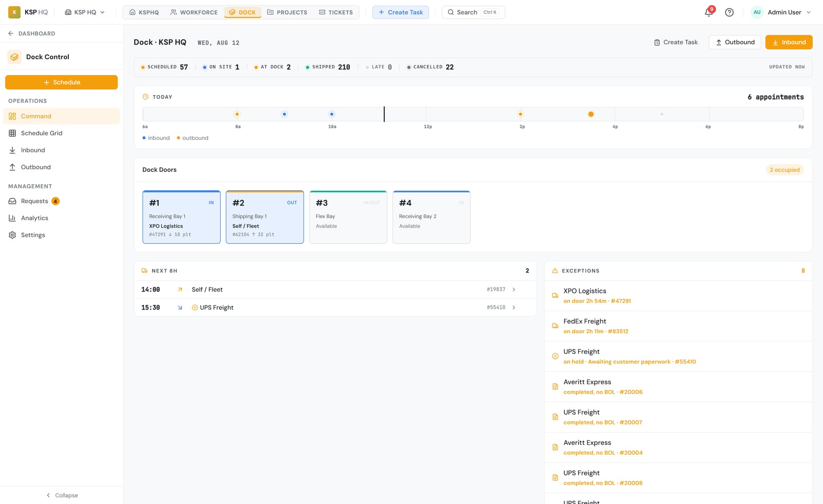
Task: Click the back arrow beside Dashboard
Action: (x=11, y=33)
